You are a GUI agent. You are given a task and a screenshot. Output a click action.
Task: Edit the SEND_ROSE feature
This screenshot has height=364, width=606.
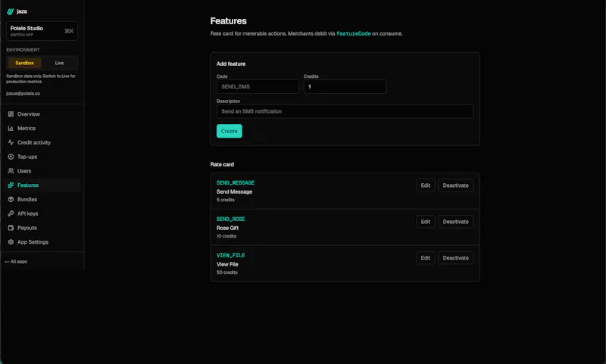pyautogui.click(x=426, y=222)
